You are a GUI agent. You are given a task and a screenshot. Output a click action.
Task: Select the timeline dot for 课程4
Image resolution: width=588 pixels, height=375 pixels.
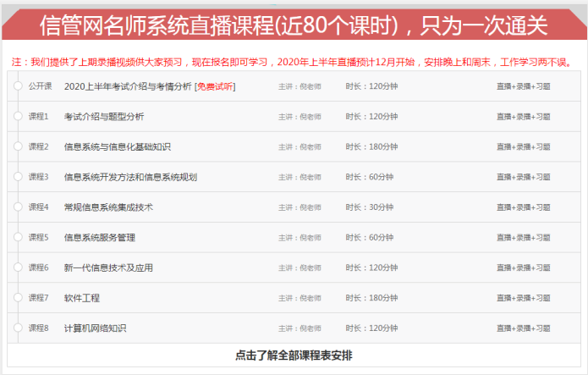(x=16, y=207)
